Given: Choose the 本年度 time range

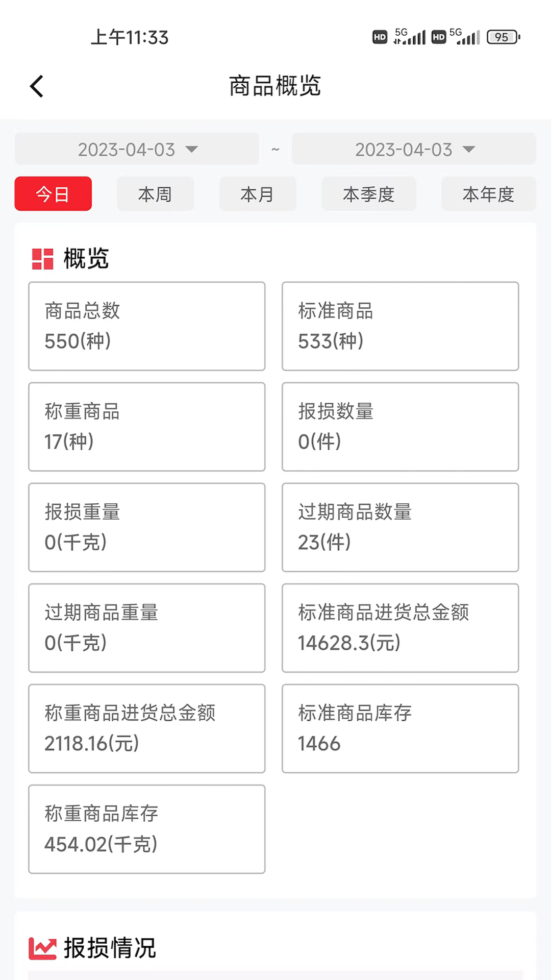Looking at the screenshot, I should pos(488,194).
